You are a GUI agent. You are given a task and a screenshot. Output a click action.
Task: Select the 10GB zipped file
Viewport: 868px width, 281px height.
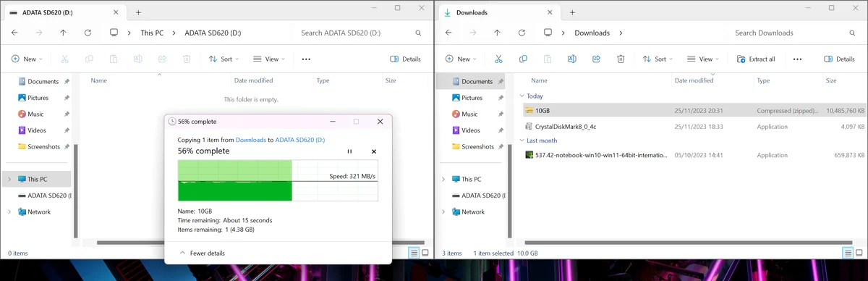[693, 111]
